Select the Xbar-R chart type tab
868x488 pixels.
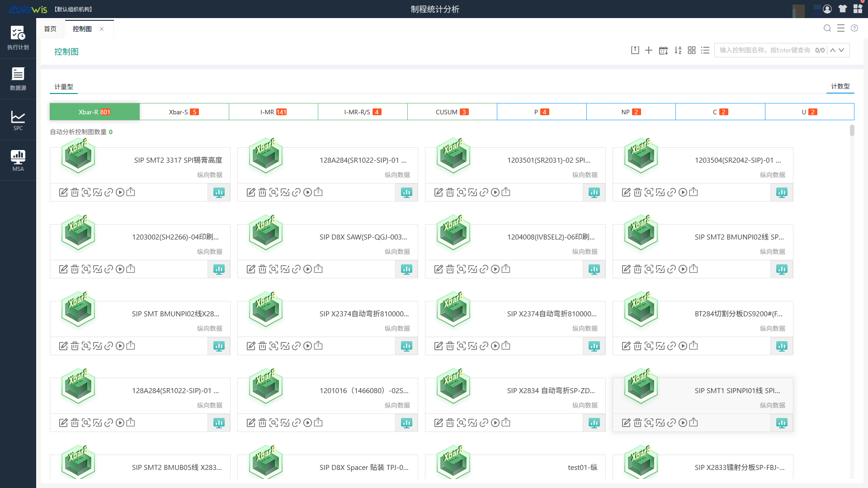click(x=94, y=112)
